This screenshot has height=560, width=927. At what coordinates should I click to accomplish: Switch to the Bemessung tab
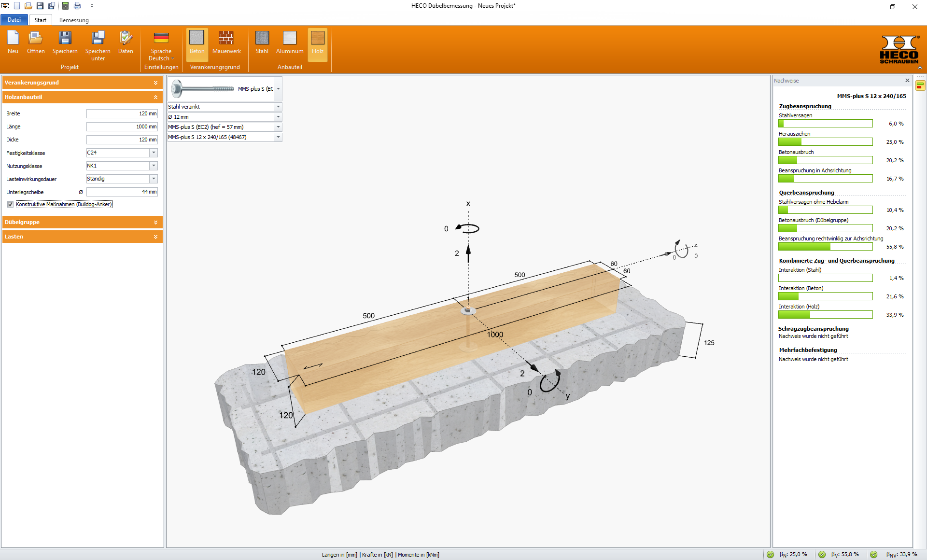[74, 20]
